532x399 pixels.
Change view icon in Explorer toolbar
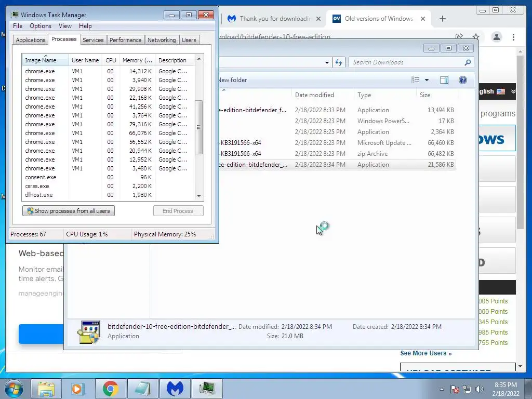pyautogui.click(x=415, y=80)
